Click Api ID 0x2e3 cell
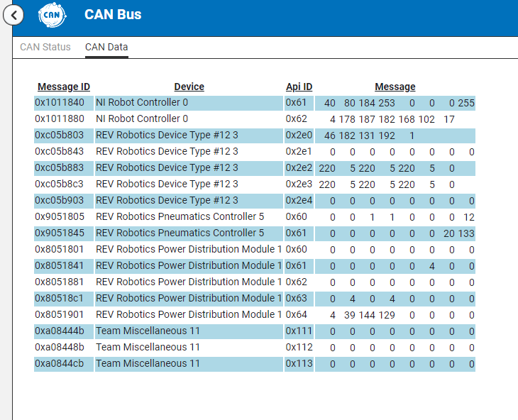 coord(299,184)
